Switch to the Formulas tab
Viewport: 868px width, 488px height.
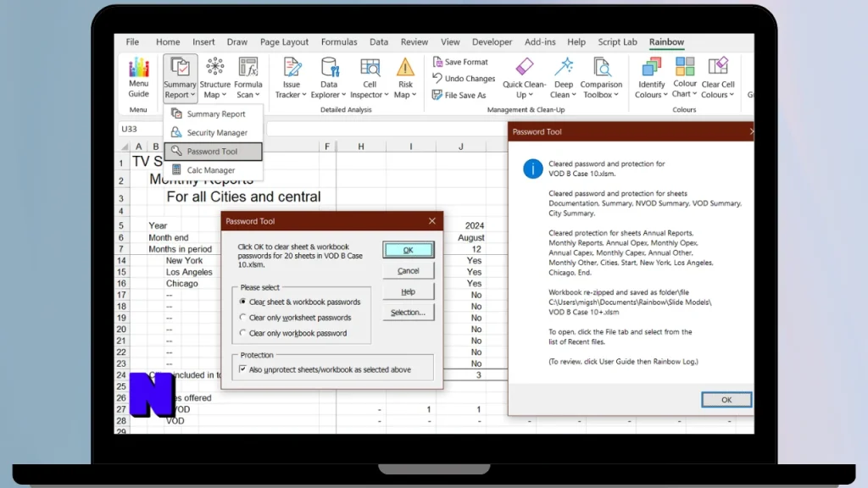[339, 42]
